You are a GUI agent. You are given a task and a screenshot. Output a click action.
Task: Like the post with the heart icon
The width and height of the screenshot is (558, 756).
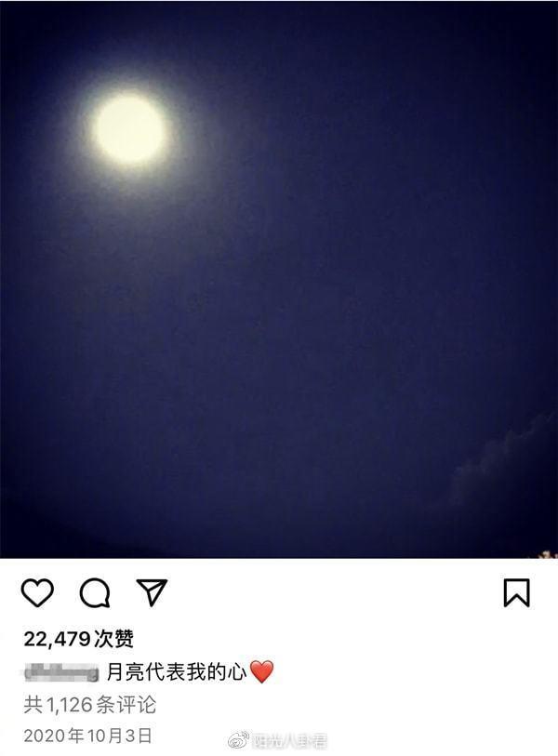37,592
